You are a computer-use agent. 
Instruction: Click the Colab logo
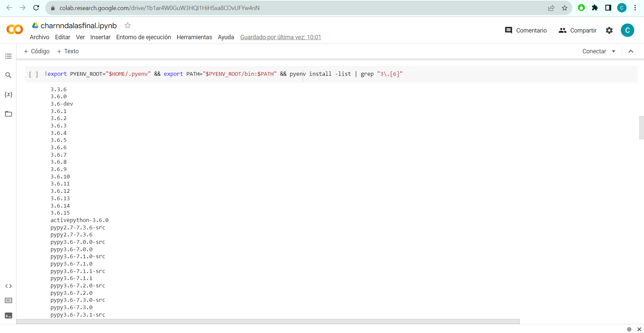(x=15, y=30)
